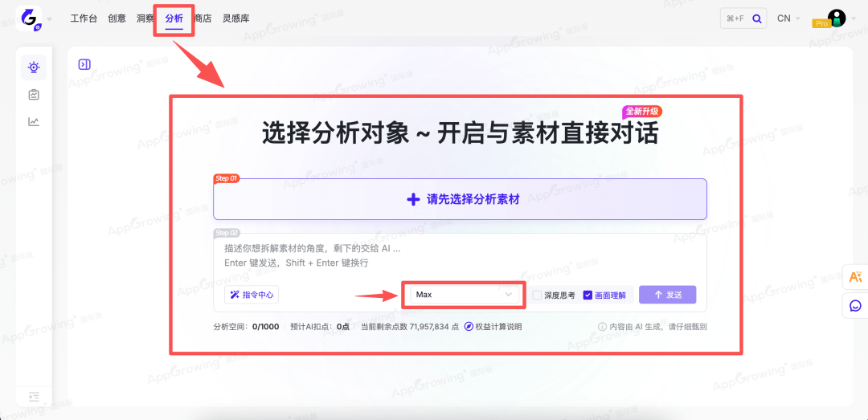This screenshot has width=868, height=420.
Task: Open the line chart sidebar icon
Action: pyautogui.click(x=34, y=121)
